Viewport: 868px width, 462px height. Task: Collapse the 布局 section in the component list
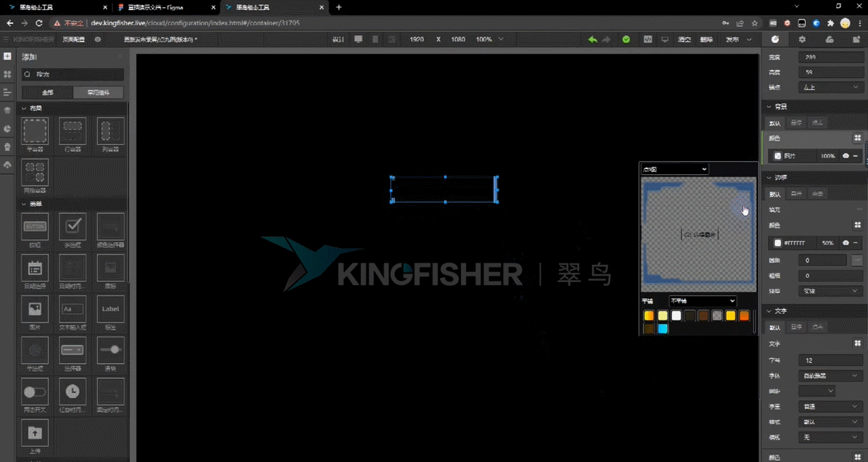[24, 109]
